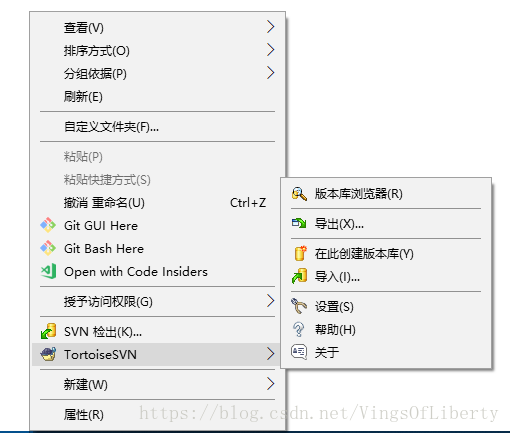Click the 版本库浏览器 magnifier icon
Viewport: 510px width, 433px height.
(x=299, y=193)
